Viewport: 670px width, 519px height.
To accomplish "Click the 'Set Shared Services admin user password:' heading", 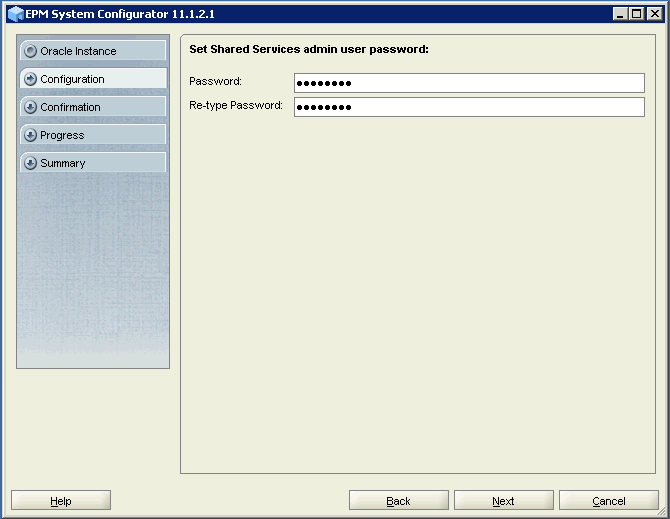I will [x=309, y=50].
